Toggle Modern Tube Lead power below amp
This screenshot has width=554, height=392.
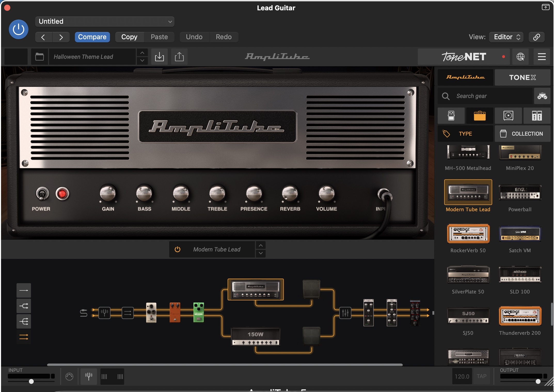coord(177,249)
